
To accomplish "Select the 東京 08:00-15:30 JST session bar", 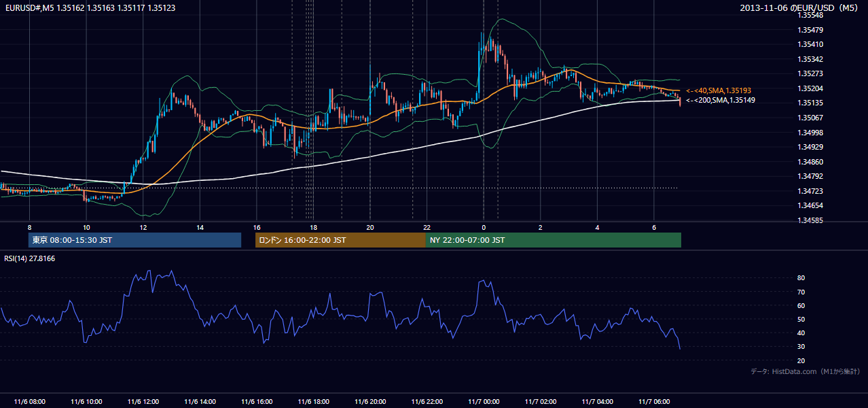I will coord(134,240).
